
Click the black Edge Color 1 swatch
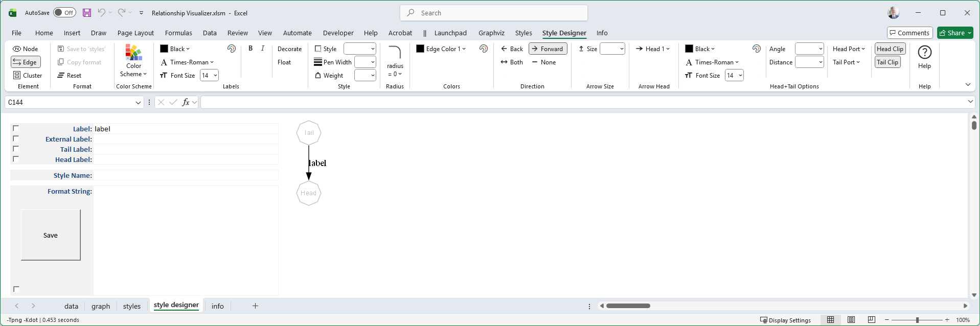(x=420, y=49)
